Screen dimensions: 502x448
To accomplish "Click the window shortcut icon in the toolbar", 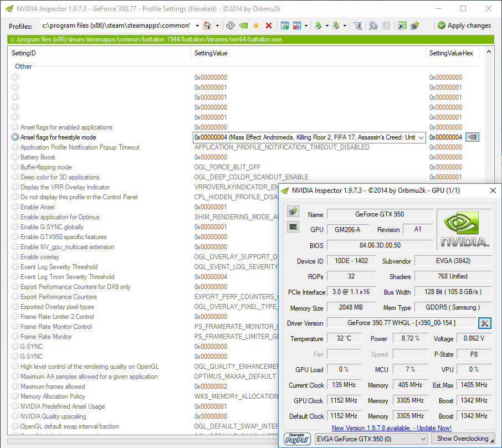I will (402, 25).
